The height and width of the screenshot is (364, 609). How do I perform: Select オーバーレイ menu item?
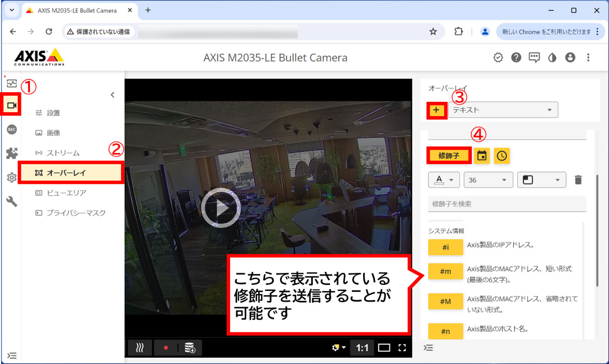72,173
